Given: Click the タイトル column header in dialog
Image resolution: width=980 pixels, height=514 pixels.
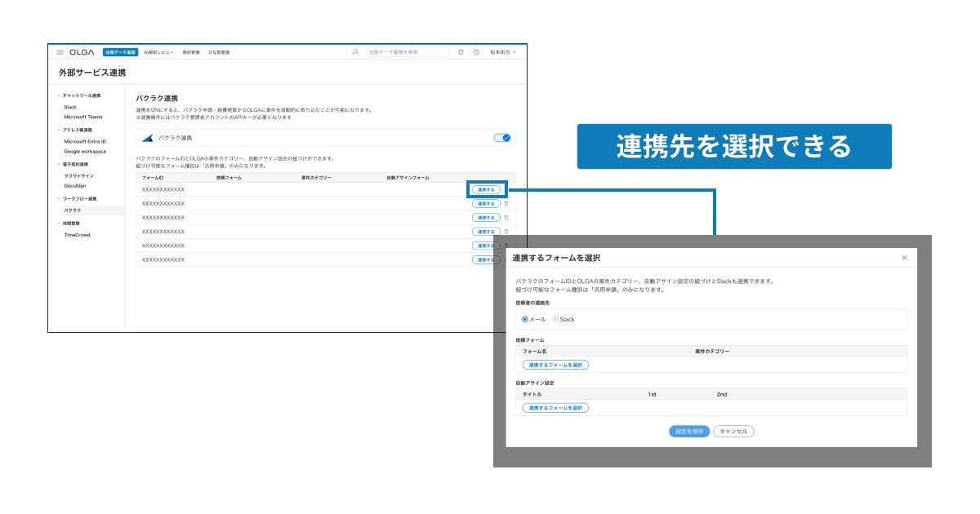Looking at the screenshot, I should tap(532, 394).
